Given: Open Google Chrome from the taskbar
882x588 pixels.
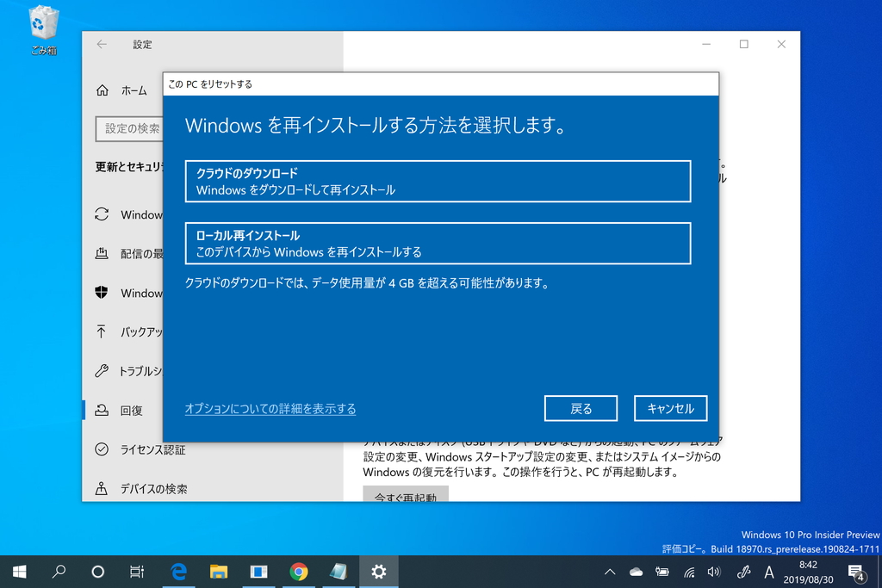Looking at the screenshot, I should click(299, 571).
